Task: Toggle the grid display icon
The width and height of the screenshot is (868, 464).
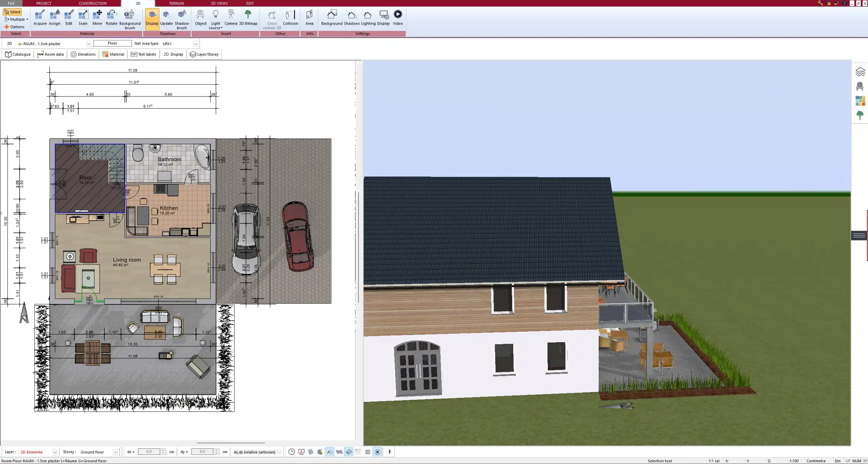Action: (368, 452)
